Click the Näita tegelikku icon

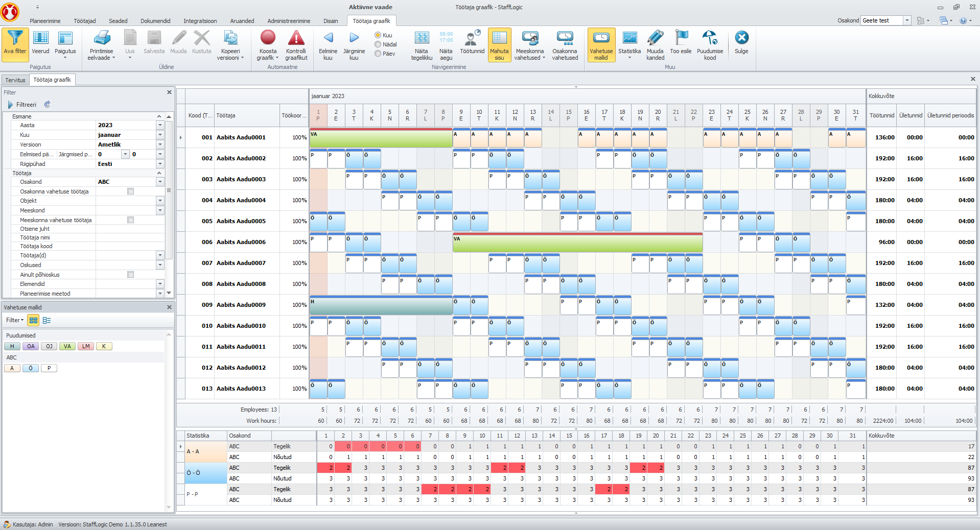422,38
